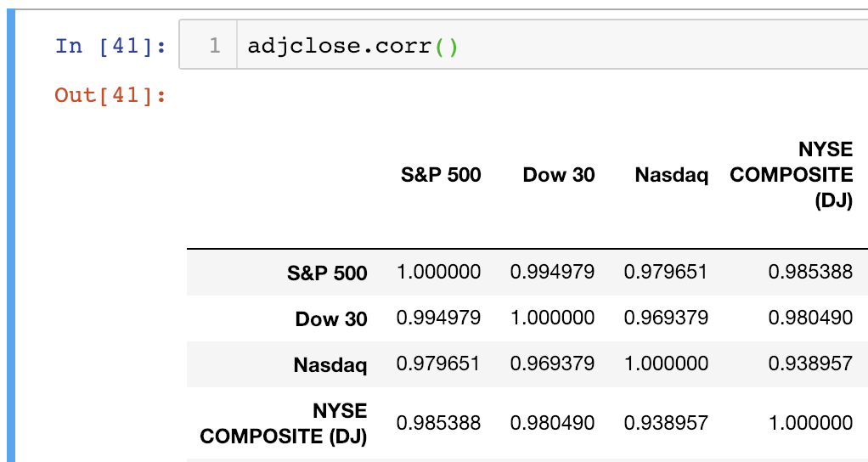Click NYSE COMPOSITE (DJ) column header
Image resolution: width=868 pixels, height=462 pixels.
click(x=791, y=175)
